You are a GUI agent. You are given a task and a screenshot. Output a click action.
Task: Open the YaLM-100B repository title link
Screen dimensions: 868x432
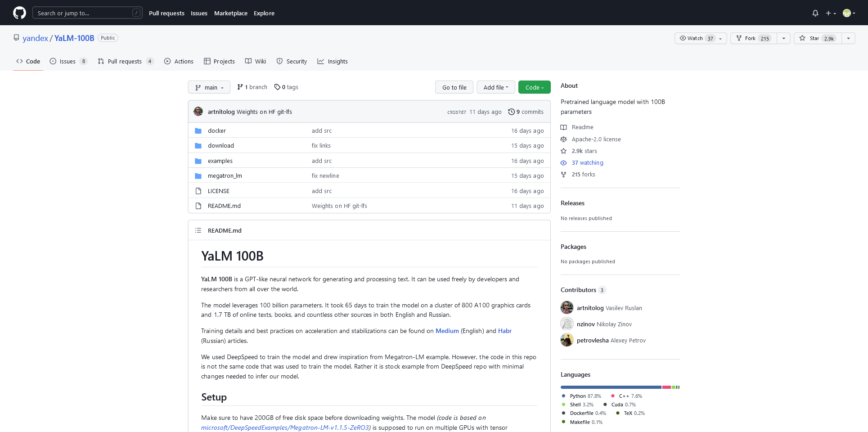74,38
